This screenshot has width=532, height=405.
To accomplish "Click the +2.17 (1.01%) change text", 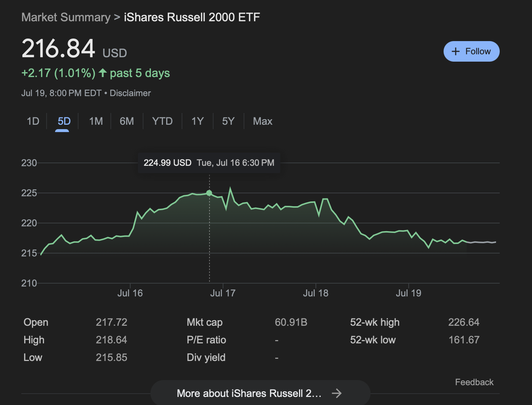I will tap(58, 73).
